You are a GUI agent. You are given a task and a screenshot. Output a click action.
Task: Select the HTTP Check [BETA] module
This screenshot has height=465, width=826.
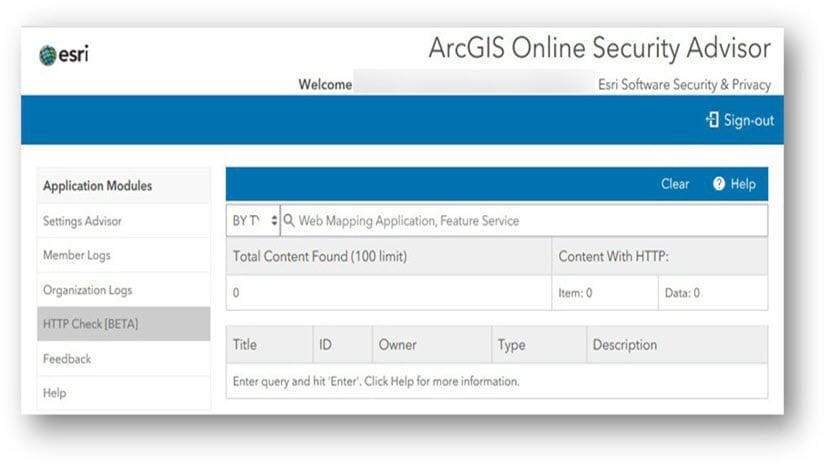pos(123,324)
